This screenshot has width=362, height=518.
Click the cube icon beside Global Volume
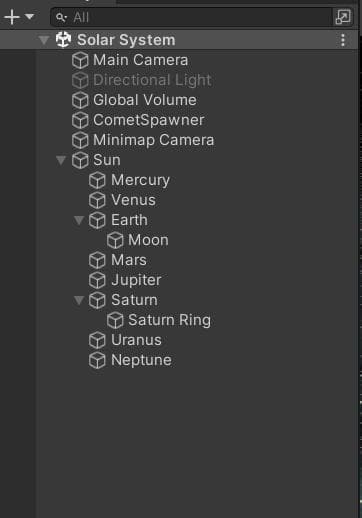coord(80,100)
